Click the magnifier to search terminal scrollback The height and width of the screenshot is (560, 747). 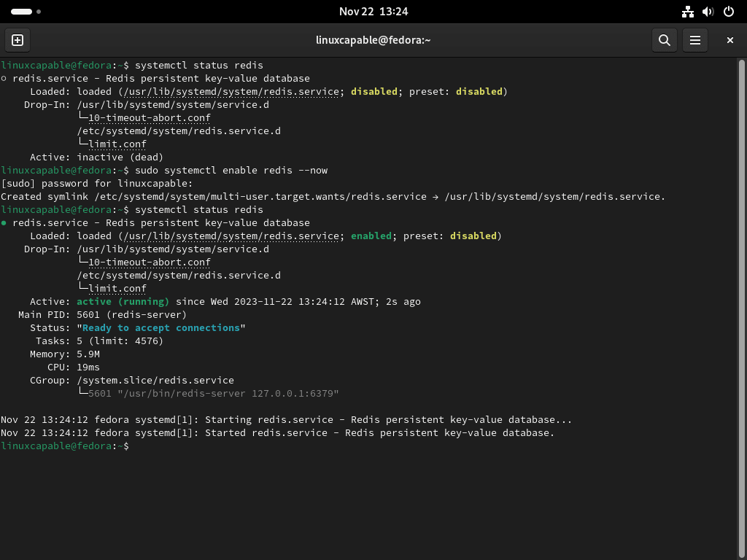point(664,40)
